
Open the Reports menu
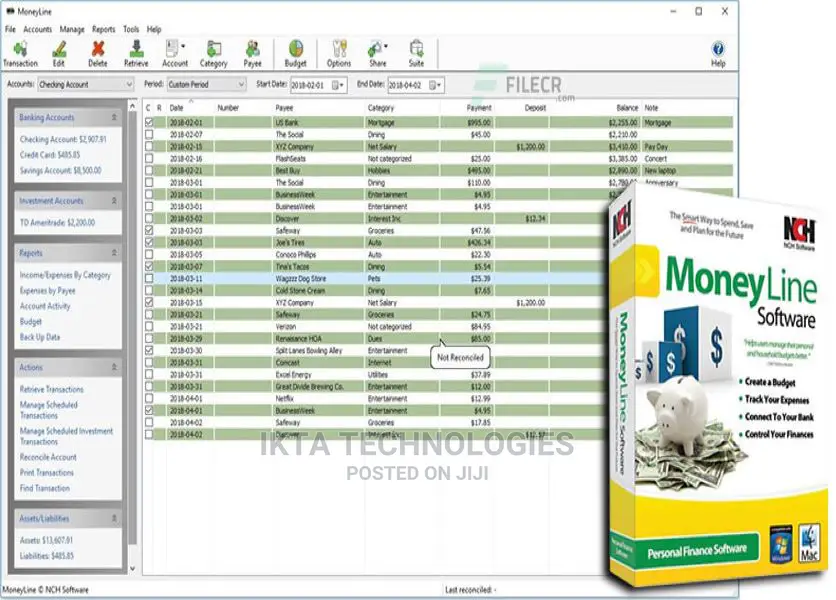(103, 29)
